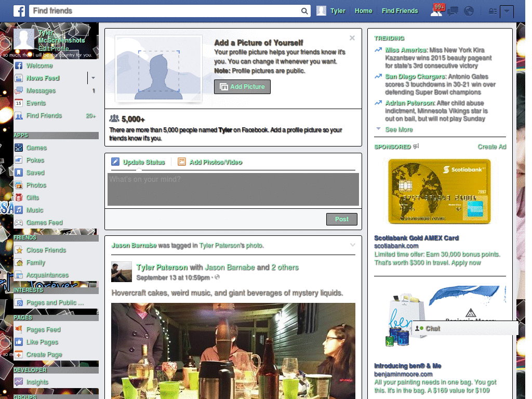Click the Acquaintances list icon
Image resolution: width=532 pixels, height=399 pixels.
19,275
